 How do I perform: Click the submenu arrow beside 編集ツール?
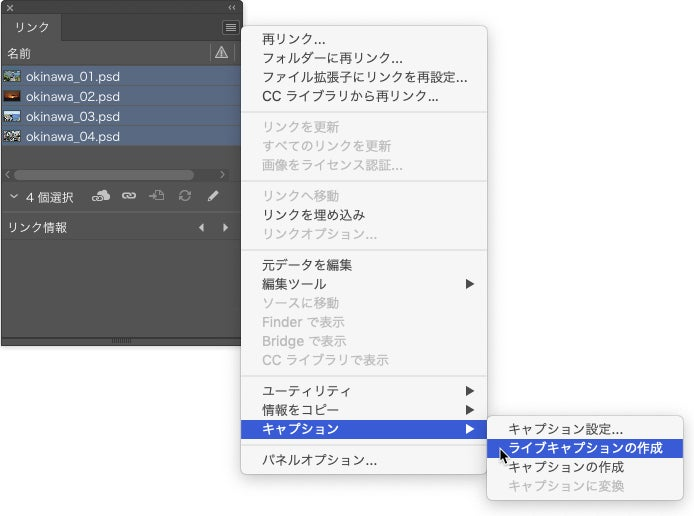click(470, 284)
